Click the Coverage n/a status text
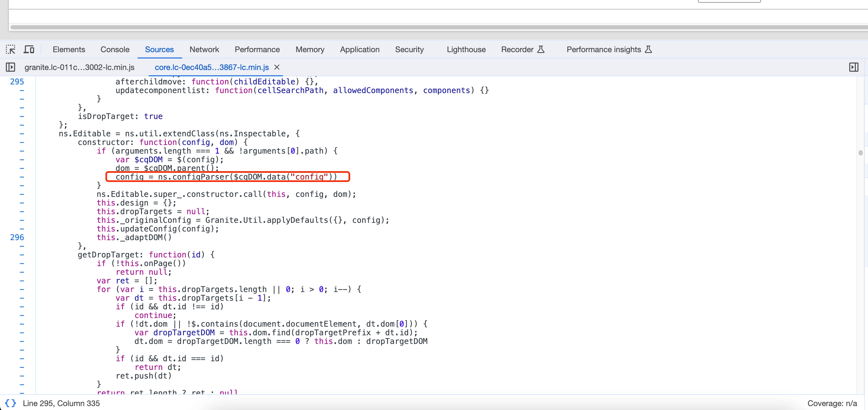Image resolution: width=868 pixels, height=410 pixels. [832, 403]
